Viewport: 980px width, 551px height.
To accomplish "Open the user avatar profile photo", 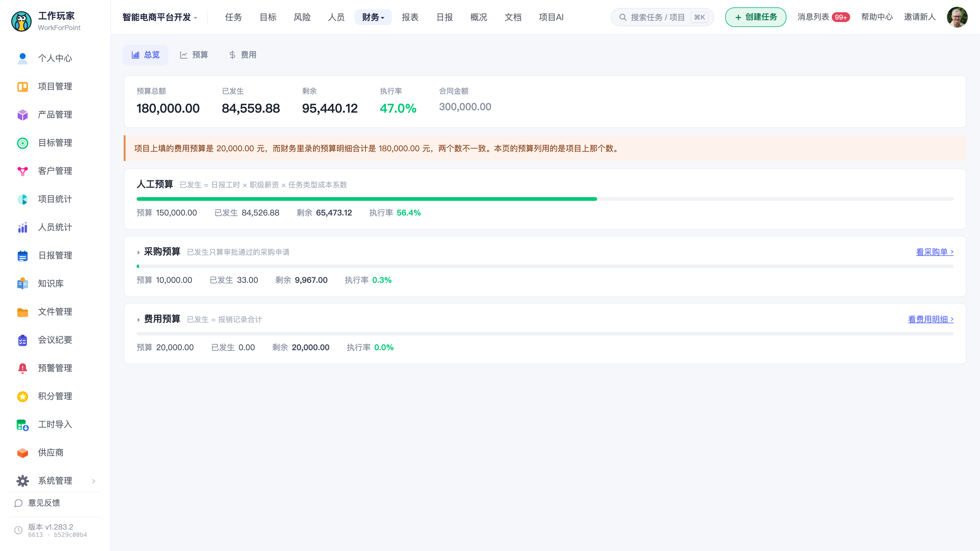I will point(957,17).
